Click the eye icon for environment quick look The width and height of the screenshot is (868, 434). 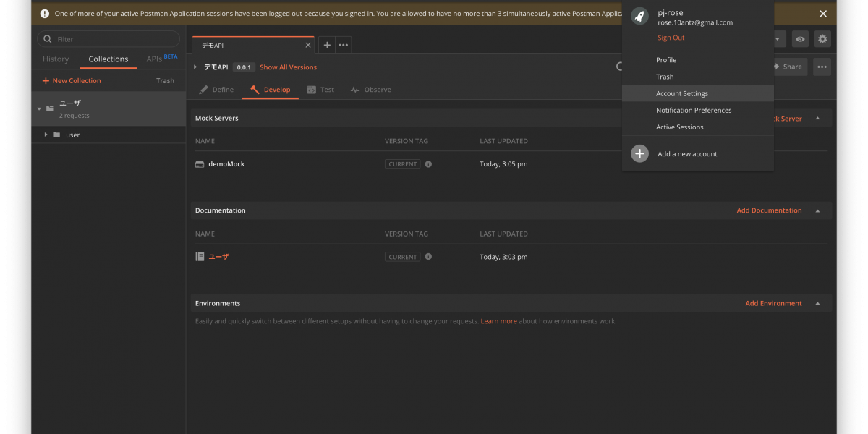[800, 39]
